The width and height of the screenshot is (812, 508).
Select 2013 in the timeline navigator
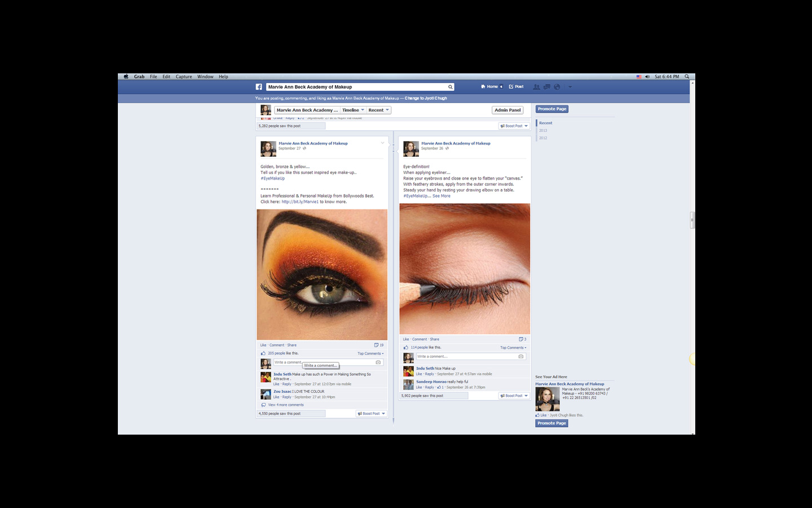tap(543, 130)
